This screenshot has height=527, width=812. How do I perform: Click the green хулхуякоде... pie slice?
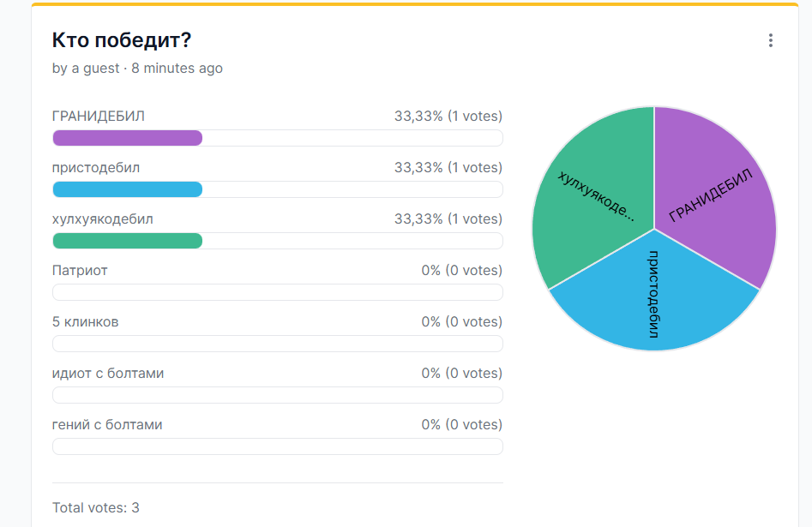click(x=596, y=197)
